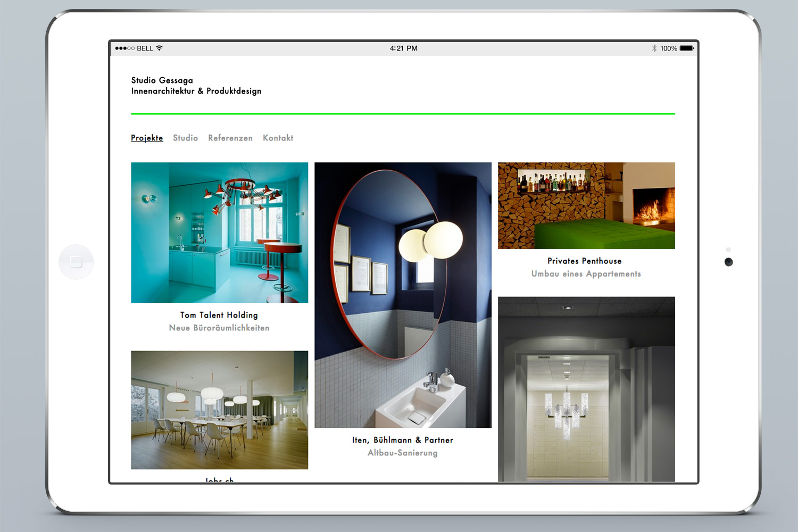View the grey corridor chandelier thumbnail
This screenshot has width=798, height=532.
coord(586,389)
